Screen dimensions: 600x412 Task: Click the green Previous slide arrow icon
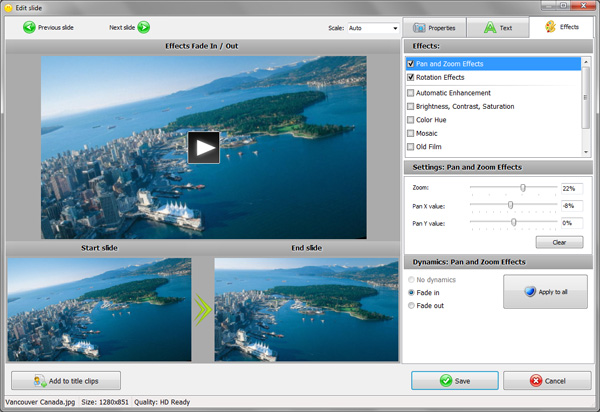click(29, 28)
